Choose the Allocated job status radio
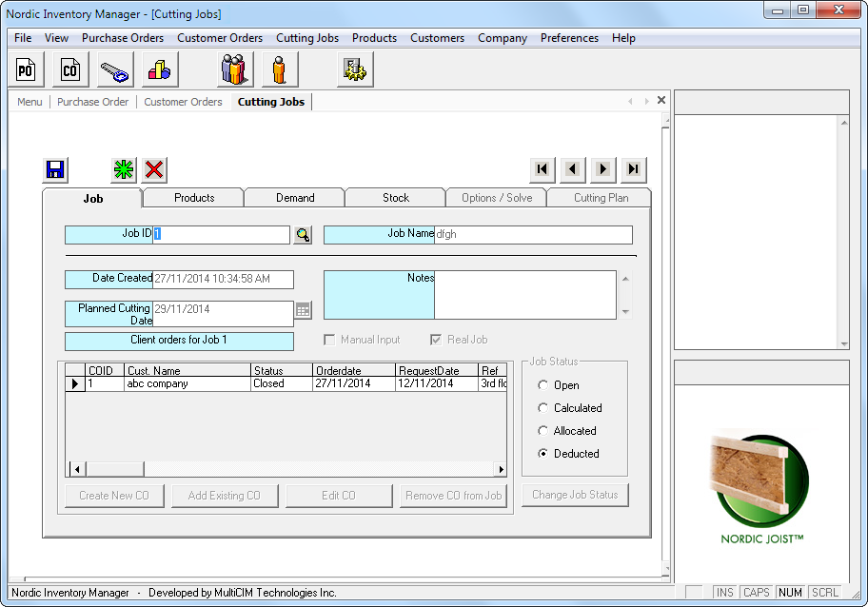 coord(543,431)
